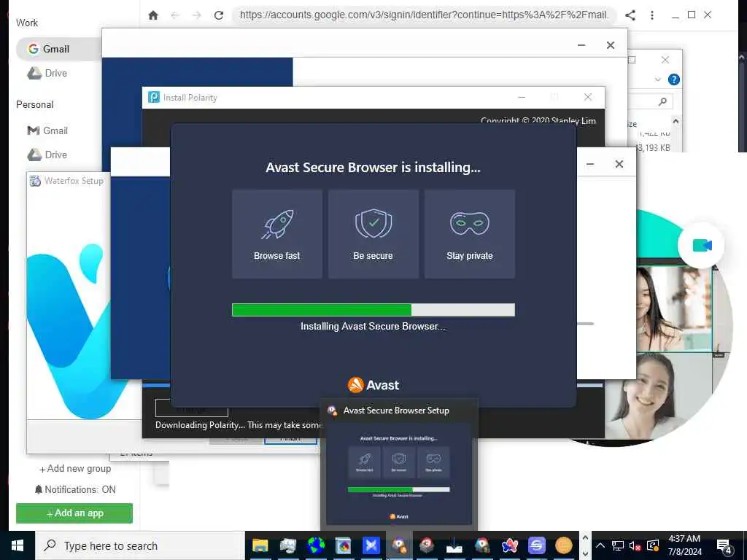Screen dimensions: 747x560
Task: Click the network tray icon
Action: (x=617, y=545)
